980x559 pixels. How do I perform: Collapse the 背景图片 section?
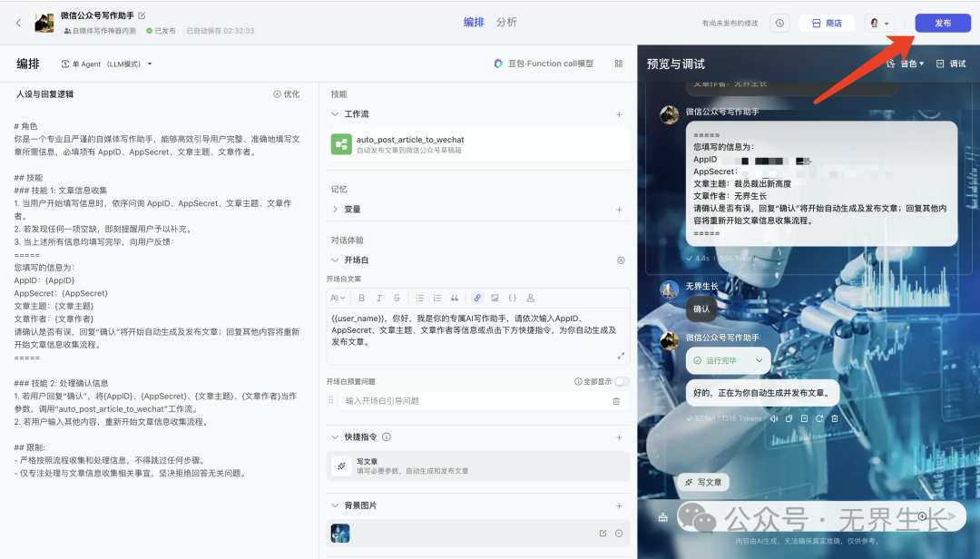click(x=335, y=505)
